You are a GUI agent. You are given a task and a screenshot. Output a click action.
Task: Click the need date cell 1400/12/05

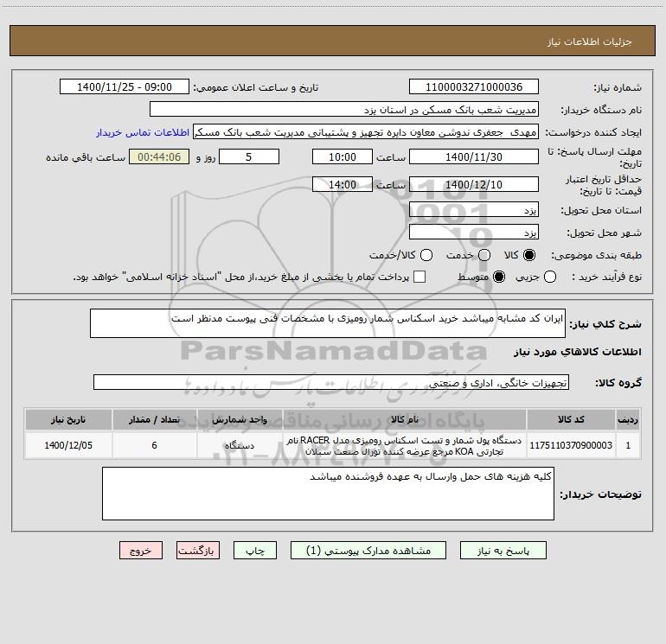point(68,445)
